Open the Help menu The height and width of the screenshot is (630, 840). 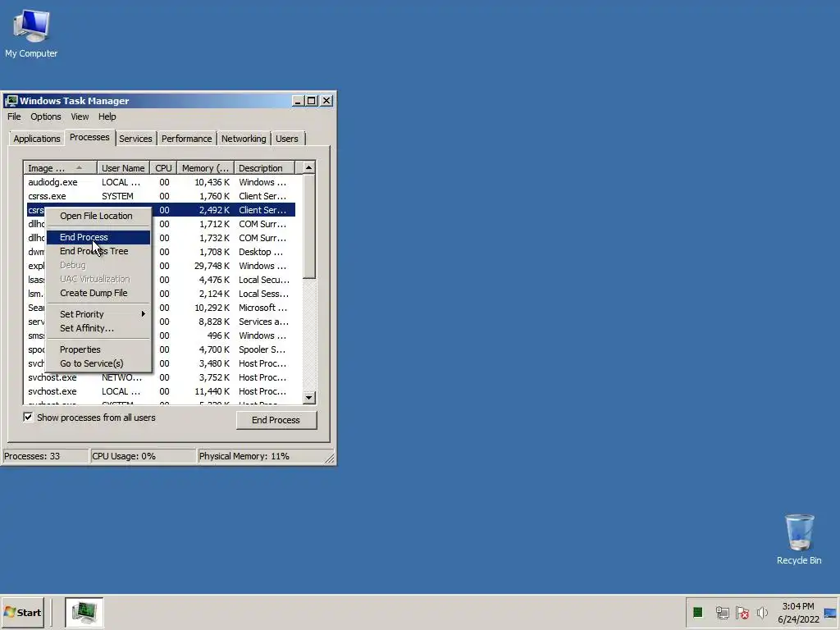[x=107, y=116]
